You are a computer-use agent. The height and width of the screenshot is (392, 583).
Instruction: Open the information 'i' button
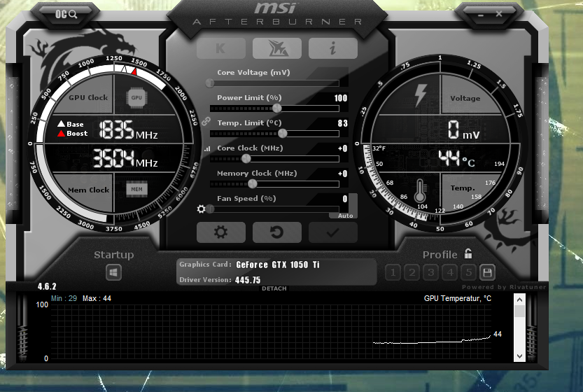pos(332,48)
